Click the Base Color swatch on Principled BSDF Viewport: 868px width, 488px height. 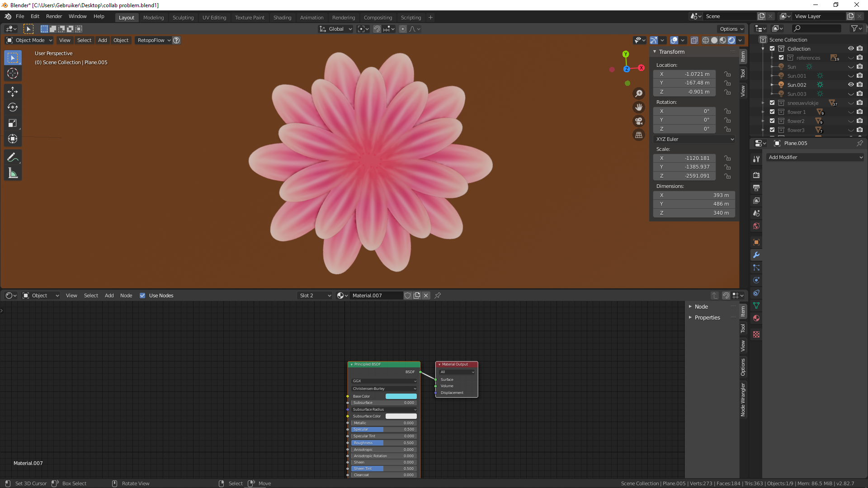pyautogui.click(x=401, y=396)
